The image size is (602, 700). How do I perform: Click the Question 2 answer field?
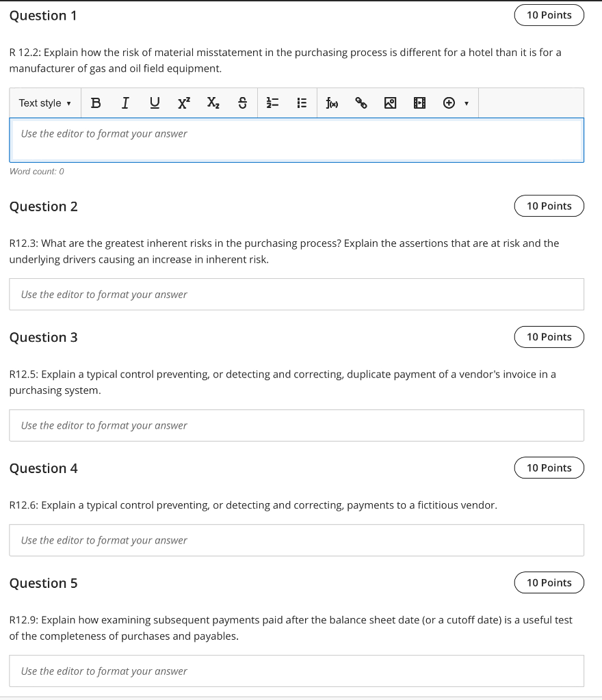pos(296,294)
